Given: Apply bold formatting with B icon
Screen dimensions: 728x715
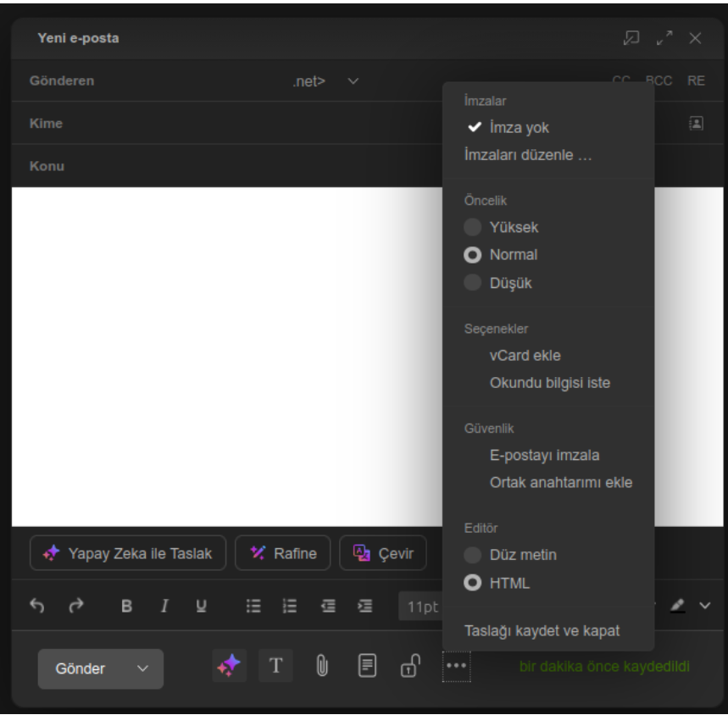Looking at the screenshot, I should point(127,606).
